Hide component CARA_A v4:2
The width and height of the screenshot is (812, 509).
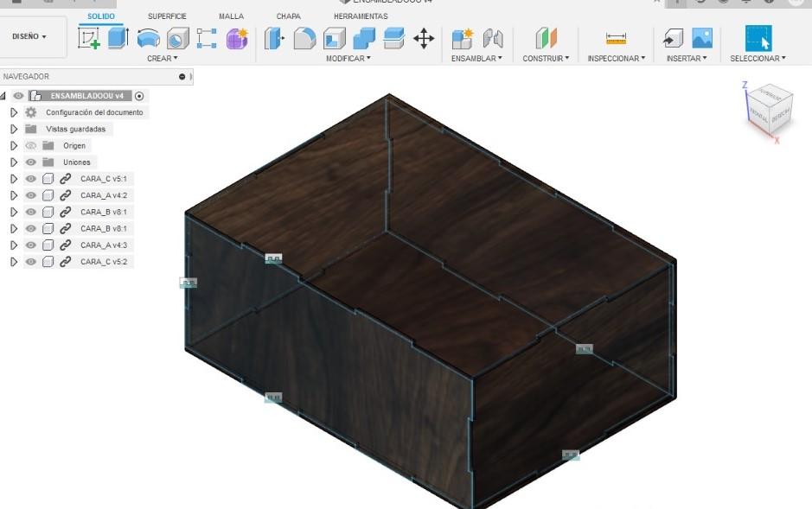(31, 195)
